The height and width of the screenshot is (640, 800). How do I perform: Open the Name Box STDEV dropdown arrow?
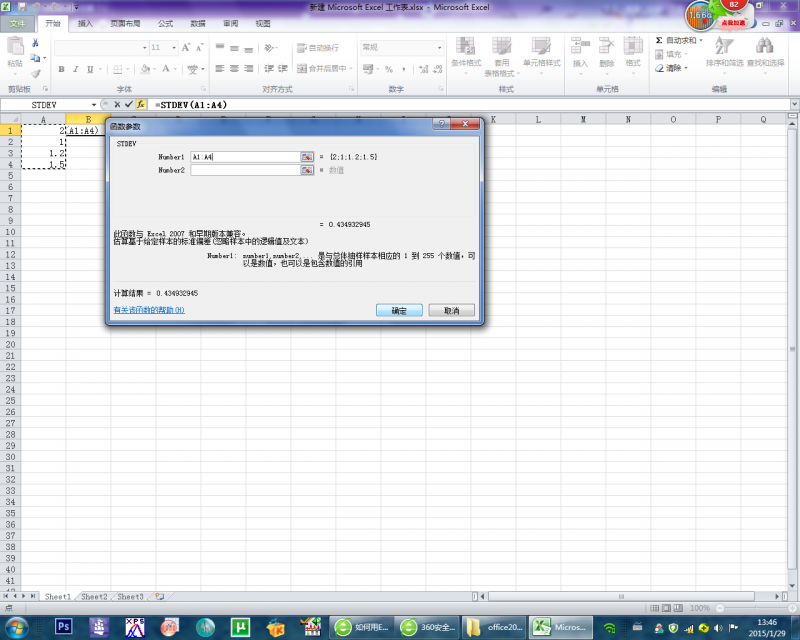pyautogui.click(x=94, y=105)
